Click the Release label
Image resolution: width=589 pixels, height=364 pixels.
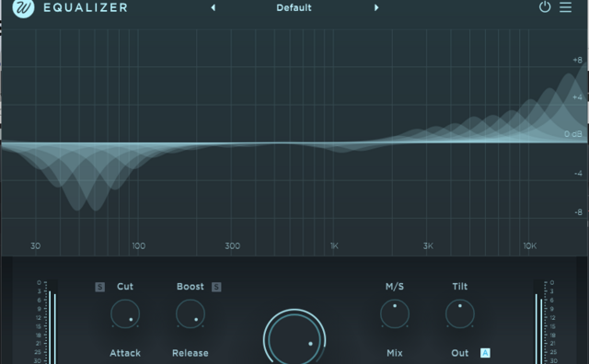tap(191, 353)
